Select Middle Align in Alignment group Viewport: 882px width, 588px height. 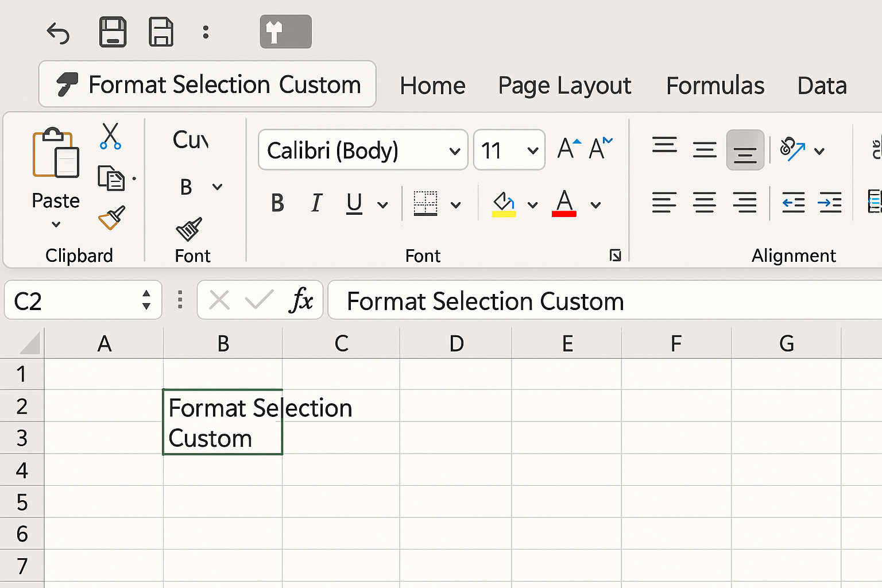tap(705, 150)
